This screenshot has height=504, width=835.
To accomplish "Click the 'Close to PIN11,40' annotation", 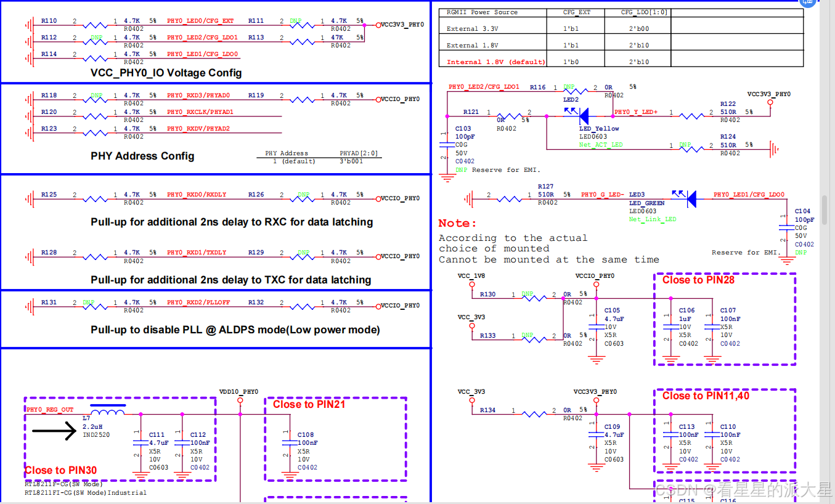I will tap(706, 396).
